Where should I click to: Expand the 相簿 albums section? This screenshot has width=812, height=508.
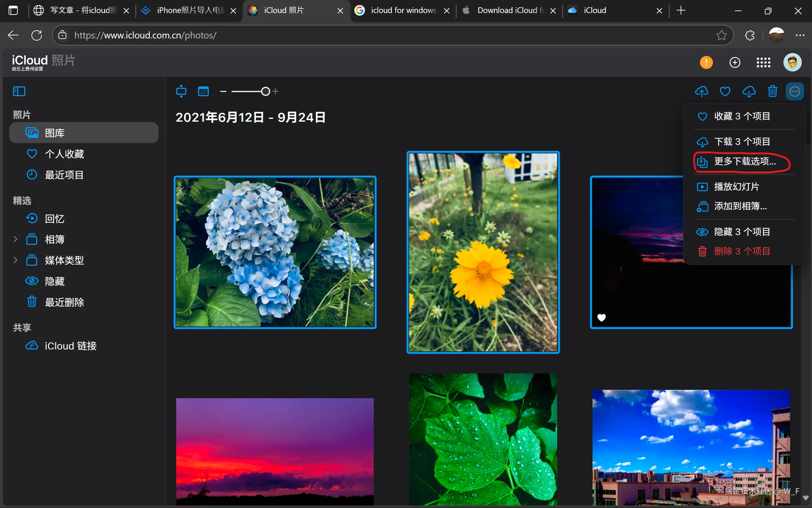pos(16,239)
